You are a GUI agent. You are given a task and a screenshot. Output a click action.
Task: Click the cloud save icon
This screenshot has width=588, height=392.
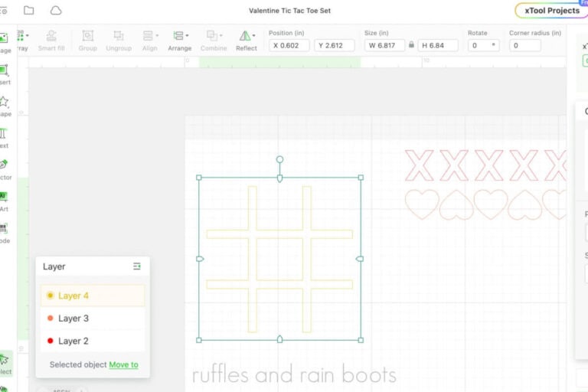tap(56, 11)
